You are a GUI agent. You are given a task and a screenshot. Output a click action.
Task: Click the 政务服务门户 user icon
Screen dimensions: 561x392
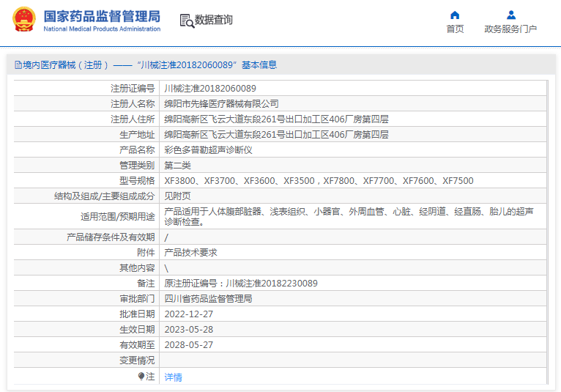(511, 15)
